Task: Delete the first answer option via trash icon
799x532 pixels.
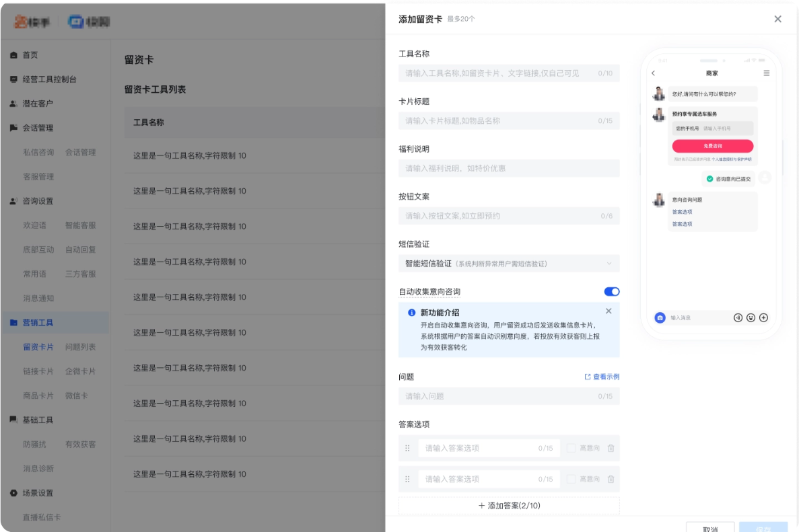Action: (x=611, y=447)
